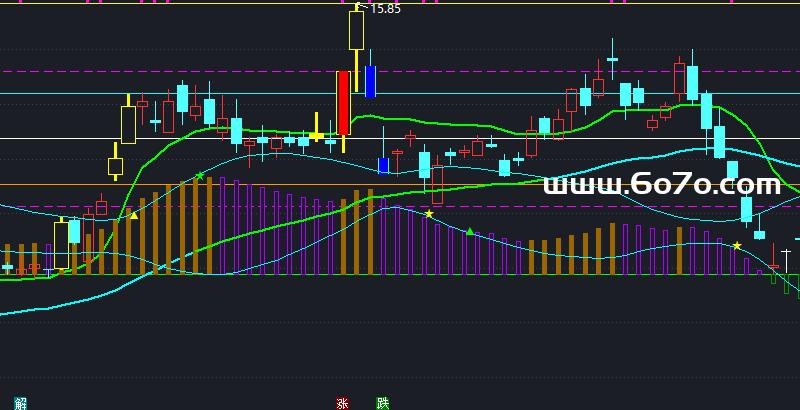Click the rightmost yellow star marker
The height and width of the screenshot is (410, 800).
coord(737,246)
